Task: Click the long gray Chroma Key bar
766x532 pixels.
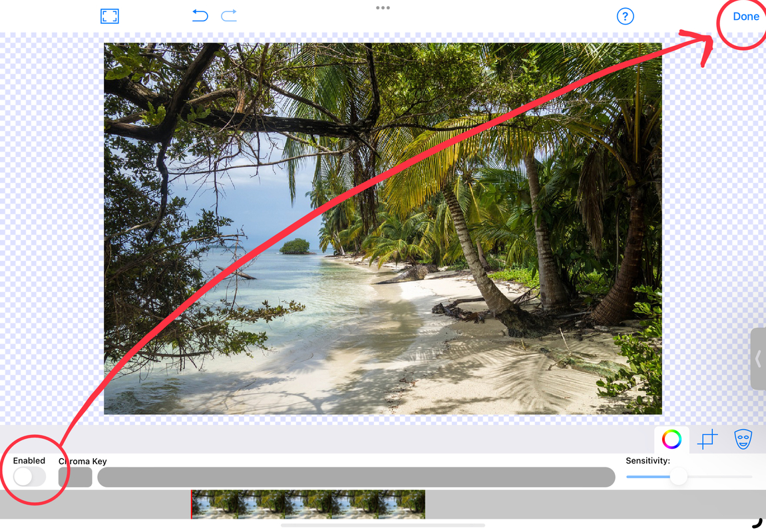Action: coord(356,477)
